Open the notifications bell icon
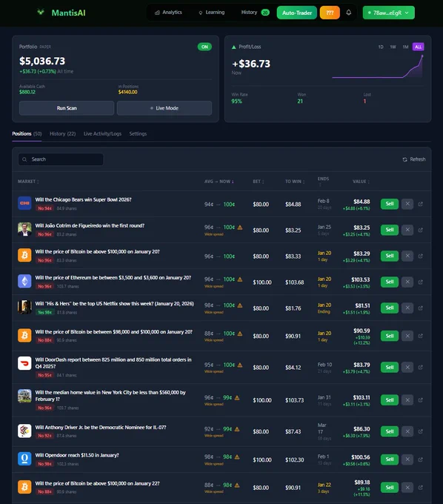 click(x=349, y=13)
